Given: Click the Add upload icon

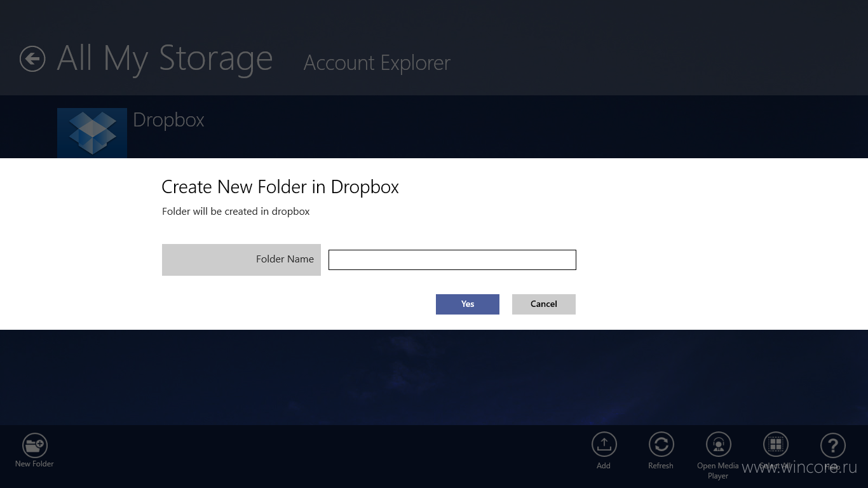Looking at the screenshot, I should pos(604,445).
